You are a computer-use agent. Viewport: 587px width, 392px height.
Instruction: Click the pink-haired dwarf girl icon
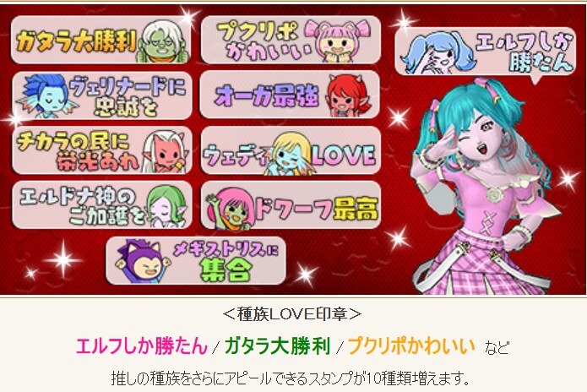coord(231,209)
